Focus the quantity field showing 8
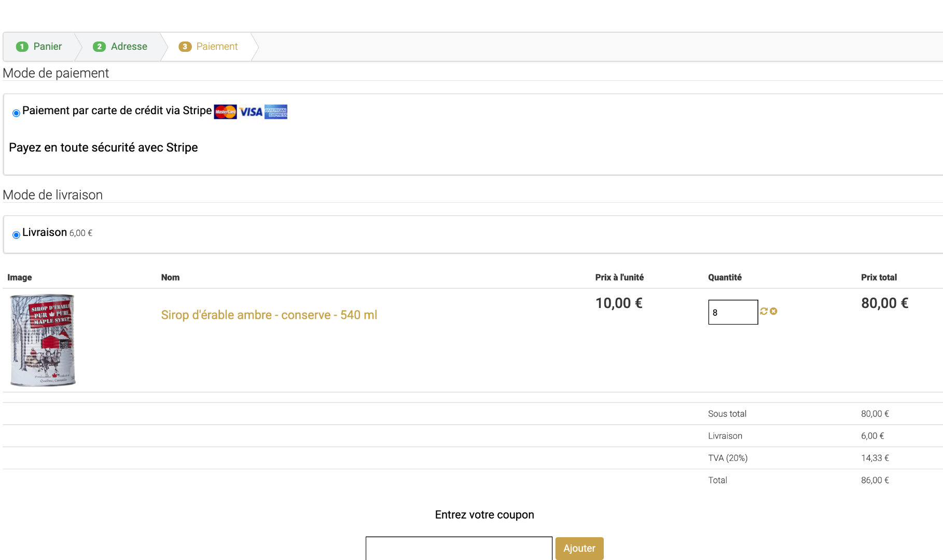Screen dimensions: 943x560 [733, 312]
